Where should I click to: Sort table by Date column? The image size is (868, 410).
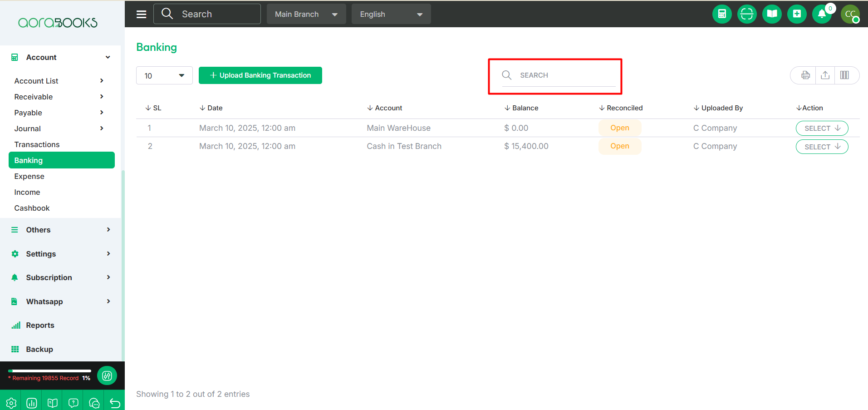coord(211,108)
